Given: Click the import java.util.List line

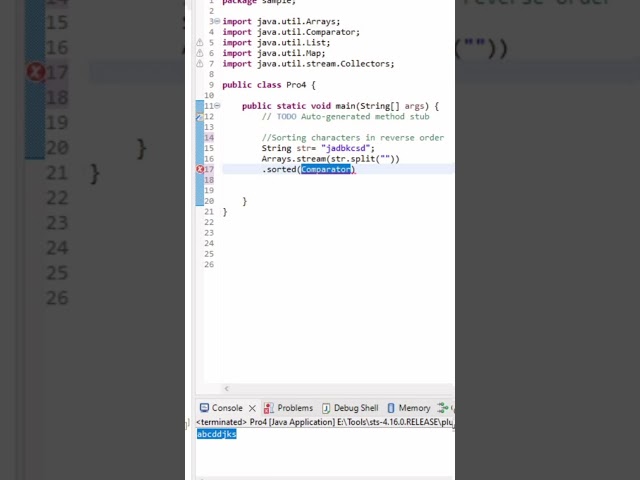Looking at the screenshot, I should click(x=276, y=42).
